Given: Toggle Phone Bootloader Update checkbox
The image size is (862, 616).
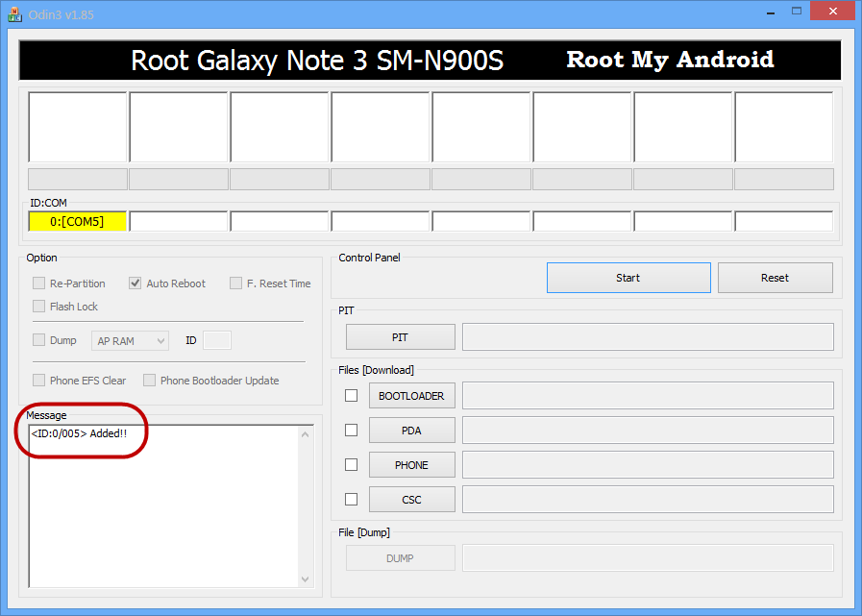Looking at the screenshot, I should coord(149,380).
